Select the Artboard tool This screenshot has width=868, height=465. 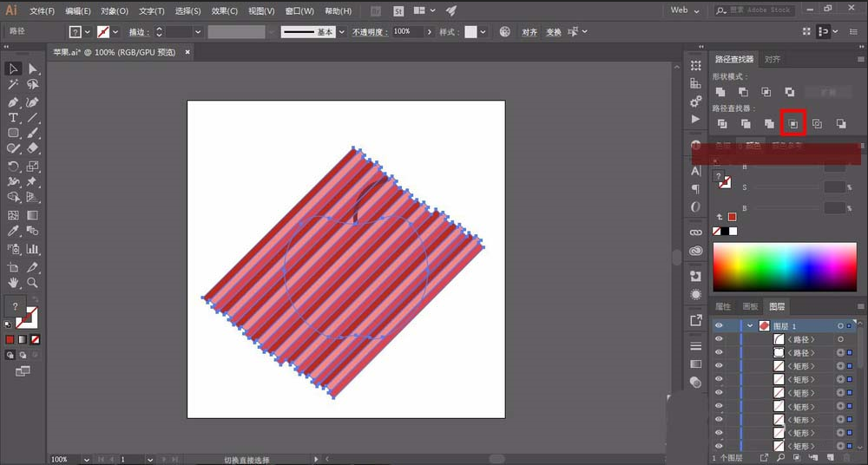coord(13,267)
